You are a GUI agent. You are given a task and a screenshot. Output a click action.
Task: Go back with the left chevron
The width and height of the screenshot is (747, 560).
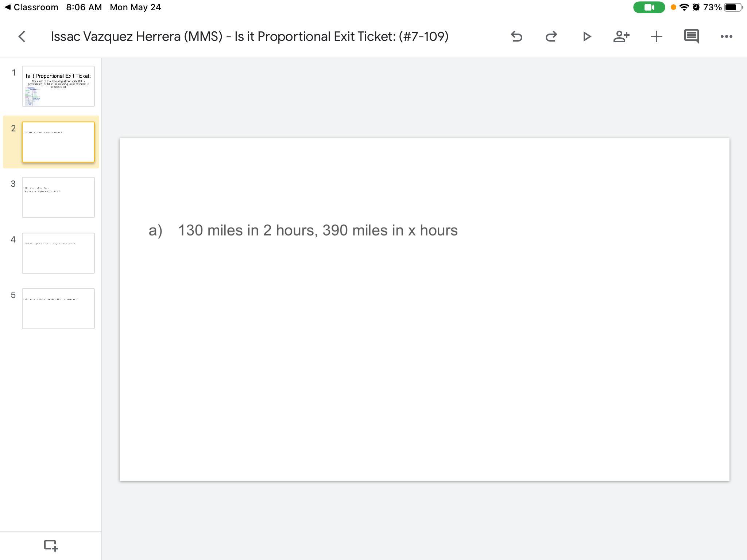point(22,36)
